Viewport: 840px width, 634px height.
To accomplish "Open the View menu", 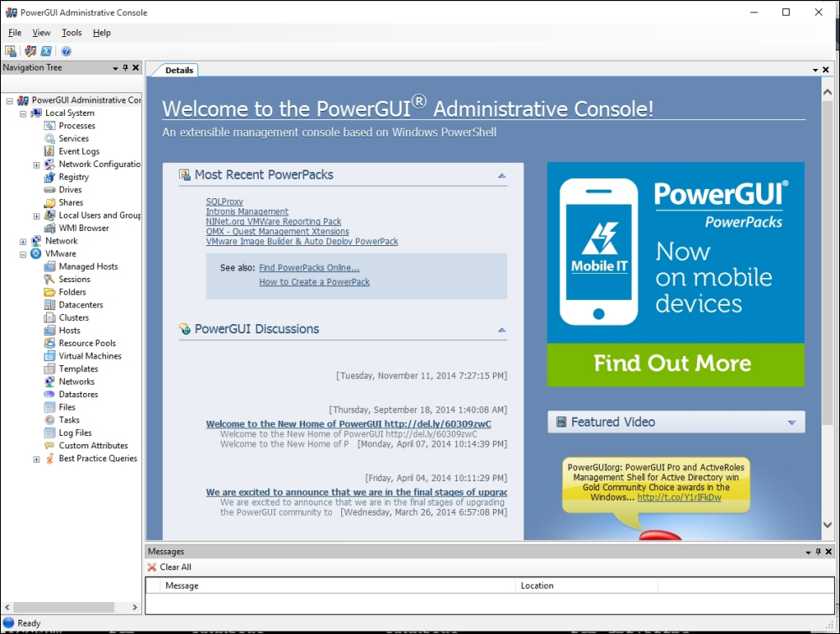I will point(41,33).
